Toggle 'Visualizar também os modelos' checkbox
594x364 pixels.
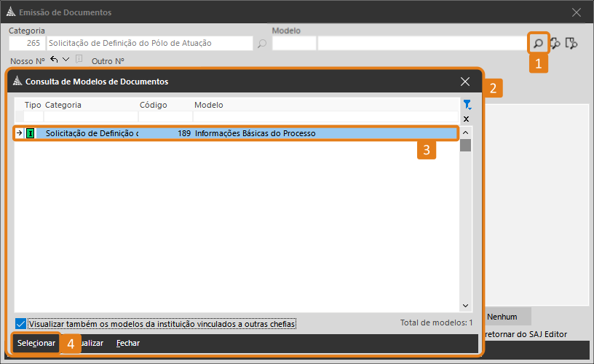tap(20, 323)
